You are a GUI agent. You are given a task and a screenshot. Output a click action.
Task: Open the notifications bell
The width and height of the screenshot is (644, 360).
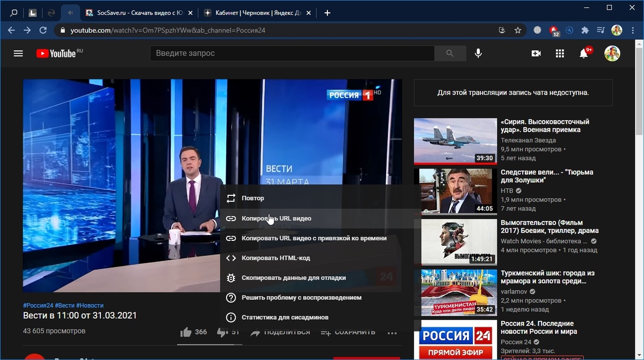pos(584,53)
